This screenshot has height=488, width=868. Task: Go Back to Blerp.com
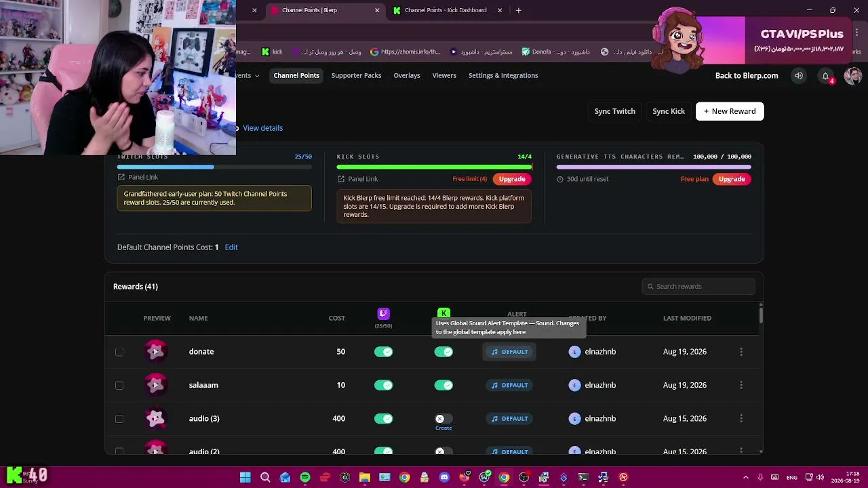[747, 75]
